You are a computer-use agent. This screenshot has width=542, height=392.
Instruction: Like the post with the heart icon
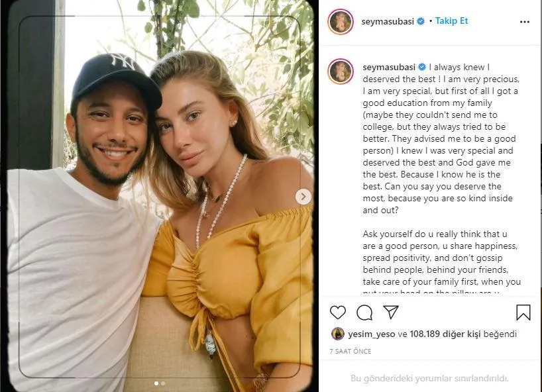click(x=338, y=313)
